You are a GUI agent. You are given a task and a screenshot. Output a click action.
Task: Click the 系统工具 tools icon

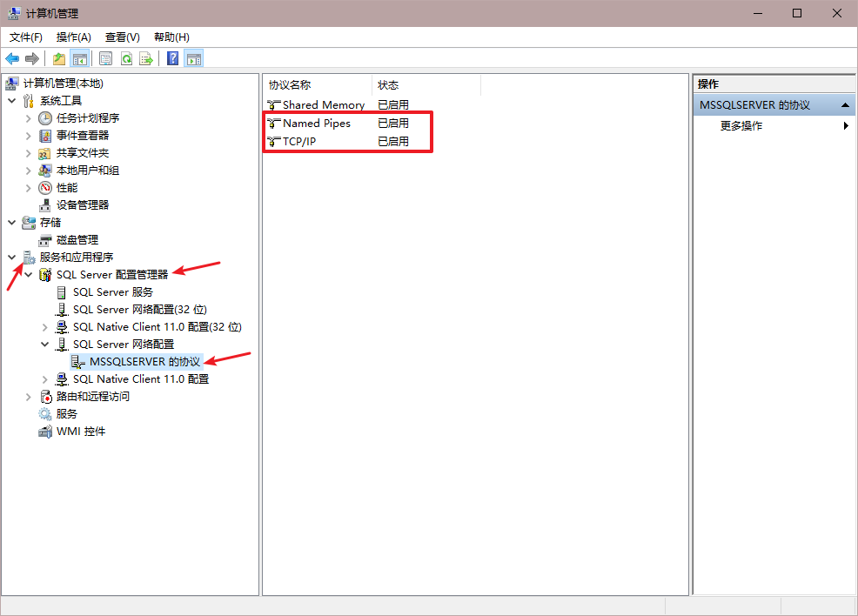[x=29, y=101]
